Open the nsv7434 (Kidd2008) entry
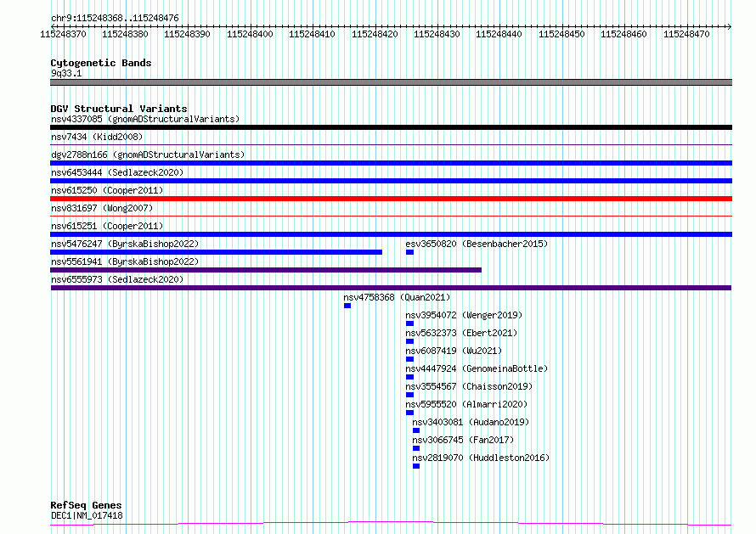 point(97,137)
